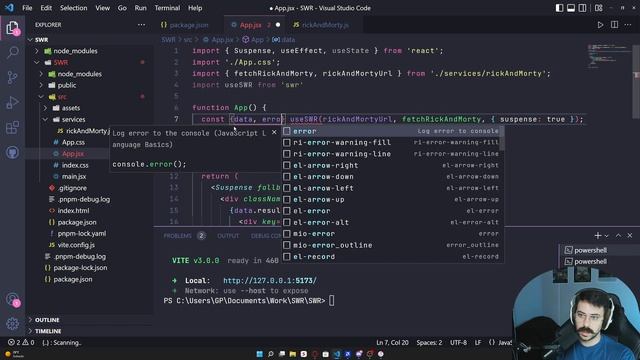This screenshot has width=640, height=360.
Task: Select the 'el-error-alt' suggestion
Action: point(392,222)
